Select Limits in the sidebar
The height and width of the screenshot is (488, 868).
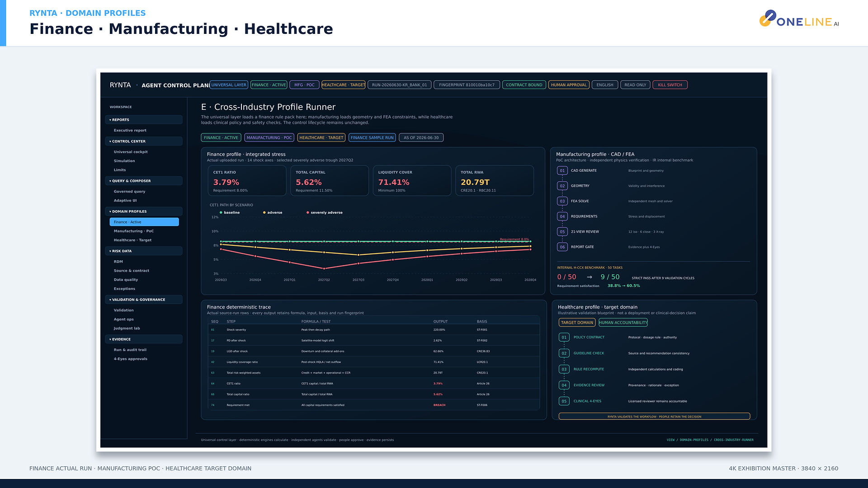tap(120, 170)
